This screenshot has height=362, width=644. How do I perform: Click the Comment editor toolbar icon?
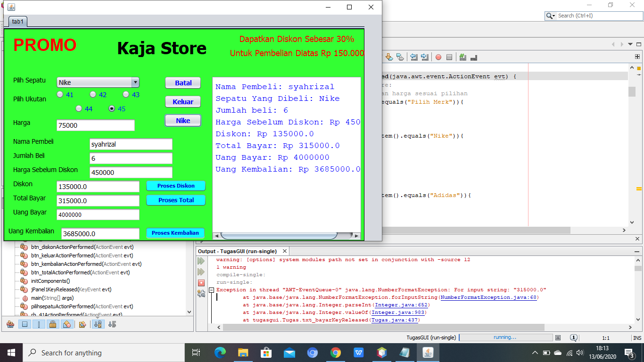pyautogui.click(x=463, y=57)
